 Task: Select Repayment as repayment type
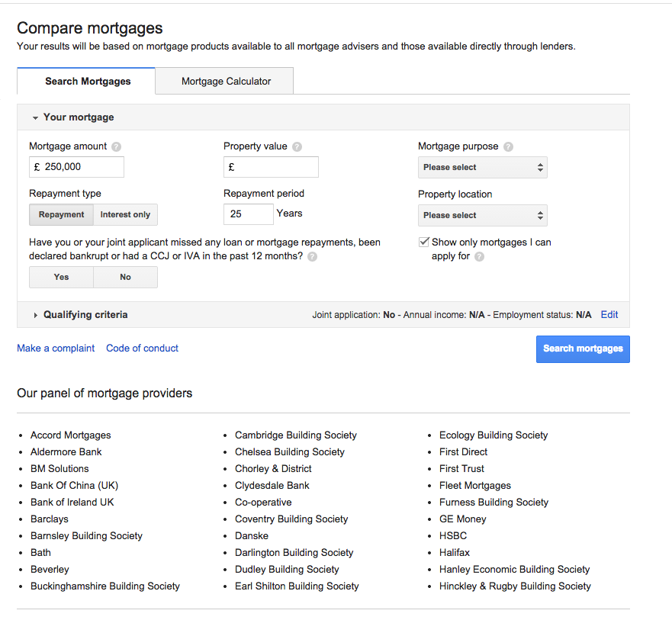click(62, 214)
